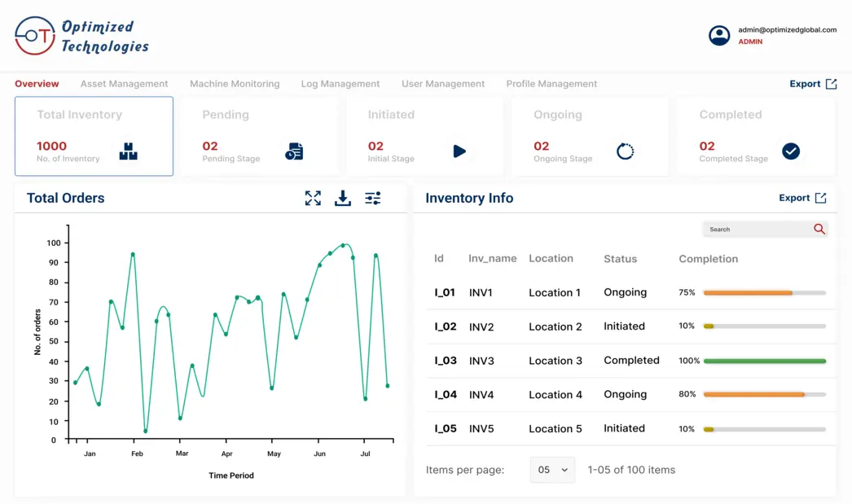
Task: Click Export in the top navigation bar
Action: tap(812, 84)
